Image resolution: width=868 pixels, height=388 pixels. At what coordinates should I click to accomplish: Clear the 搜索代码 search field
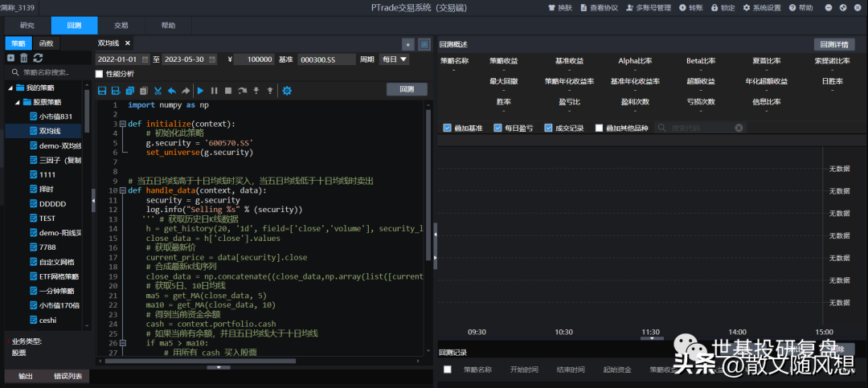739,128
